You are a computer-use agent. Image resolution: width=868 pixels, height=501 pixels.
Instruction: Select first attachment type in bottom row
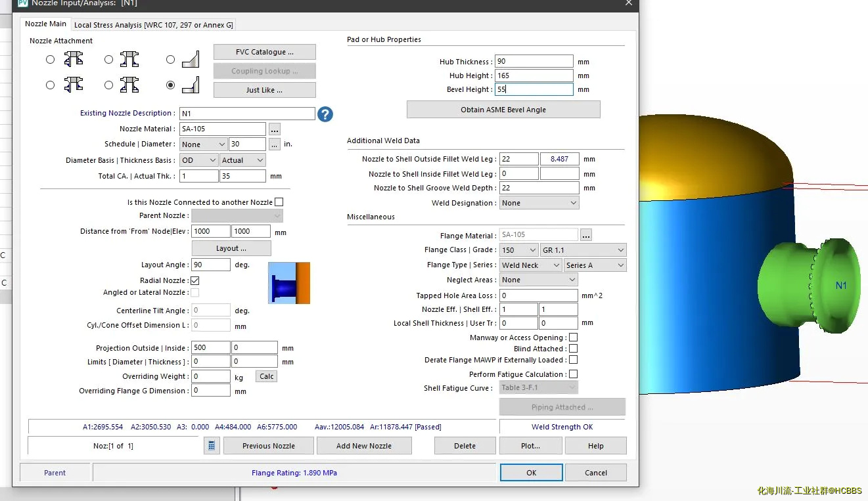coord(51,85)
